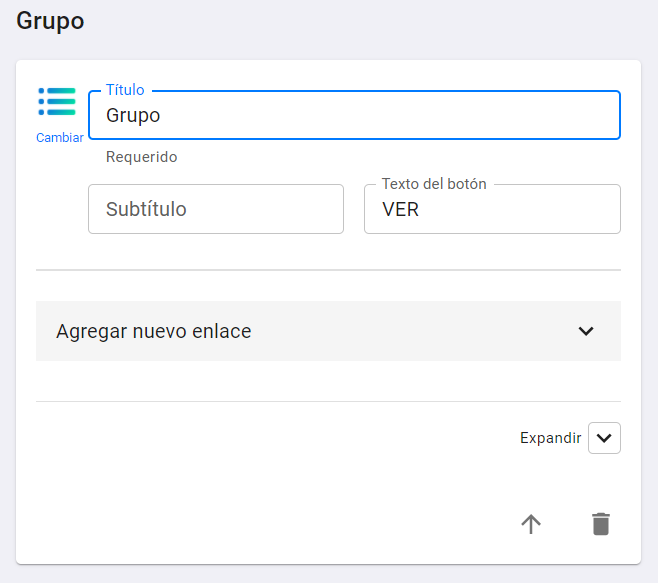This screenshot has width=658, height=583.
Task: Delete the group using the trash icon
Action: point(601,524)
